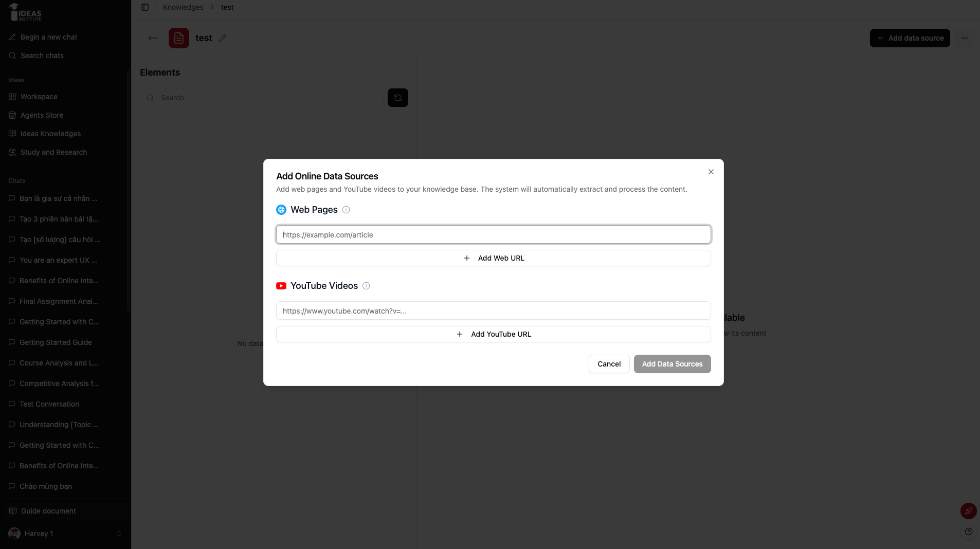Image resolution: width=980 pixels, height=549 pixels.
Task: Click the red document icon for test
Action: coord(179,38)
